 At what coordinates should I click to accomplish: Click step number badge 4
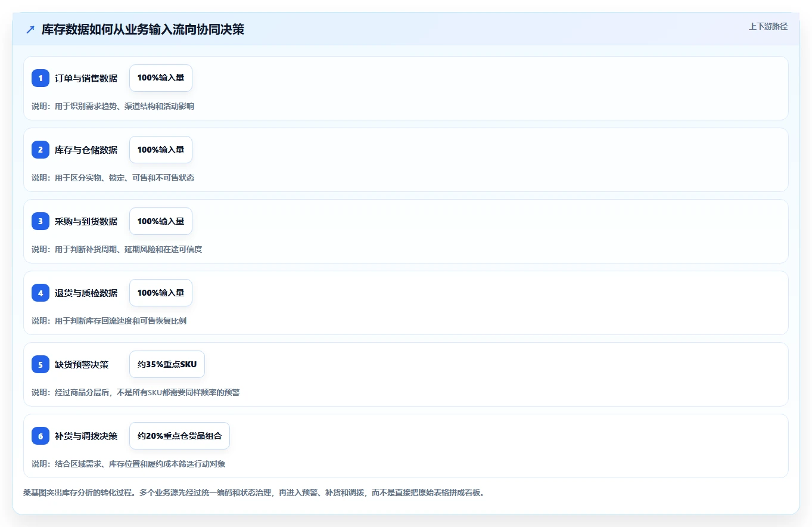tap(41, 293)
